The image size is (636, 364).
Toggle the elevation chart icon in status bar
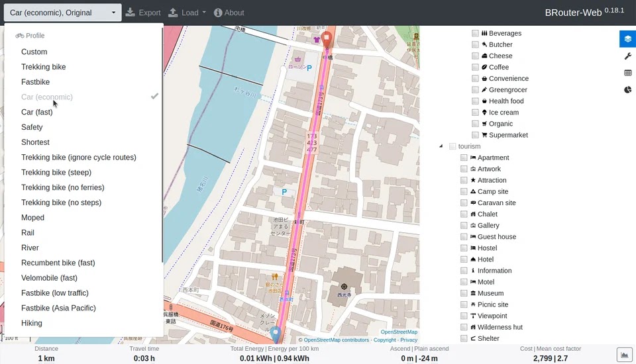click(x=624, y=355)
